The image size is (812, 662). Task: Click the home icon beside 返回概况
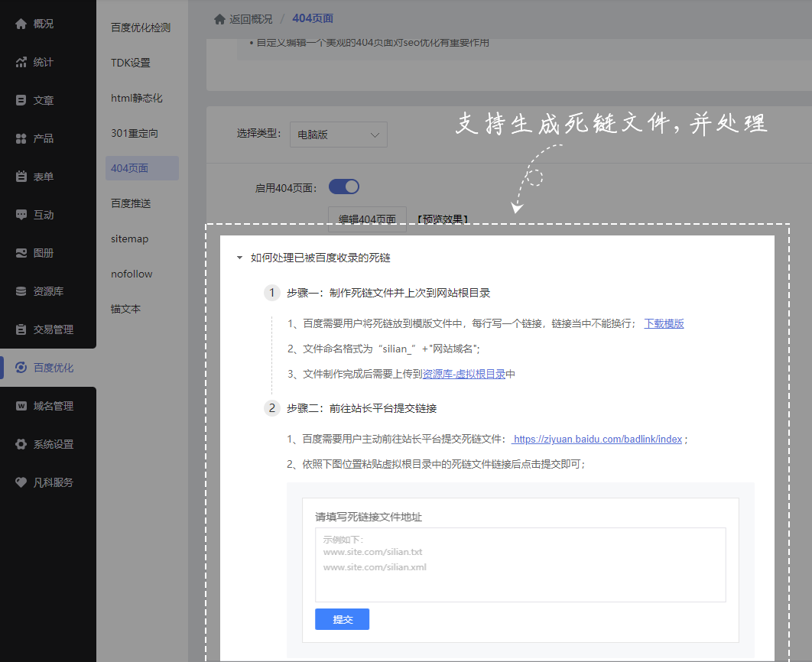click(220, 18)
